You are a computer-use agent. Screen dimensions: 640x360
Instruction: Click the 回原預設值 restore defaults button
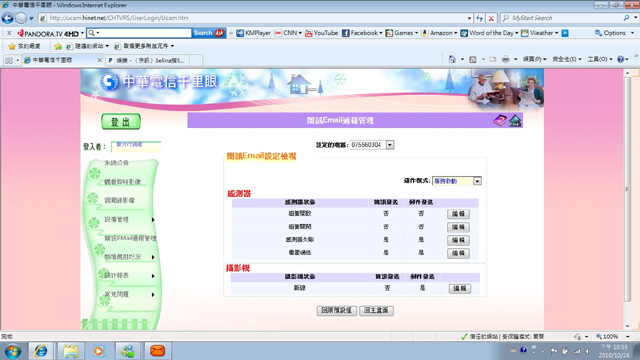pyautogui.click(x=337, y=311)
